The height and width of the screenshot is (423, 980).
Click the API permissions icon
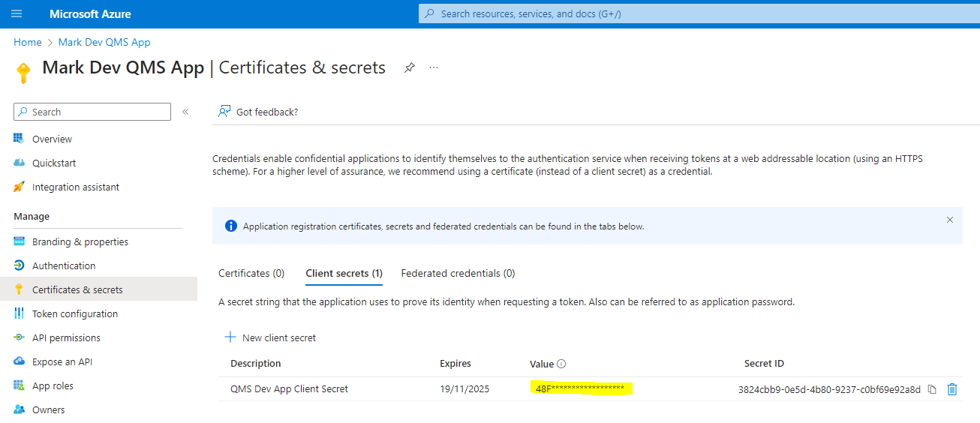[x=19, y=337]
